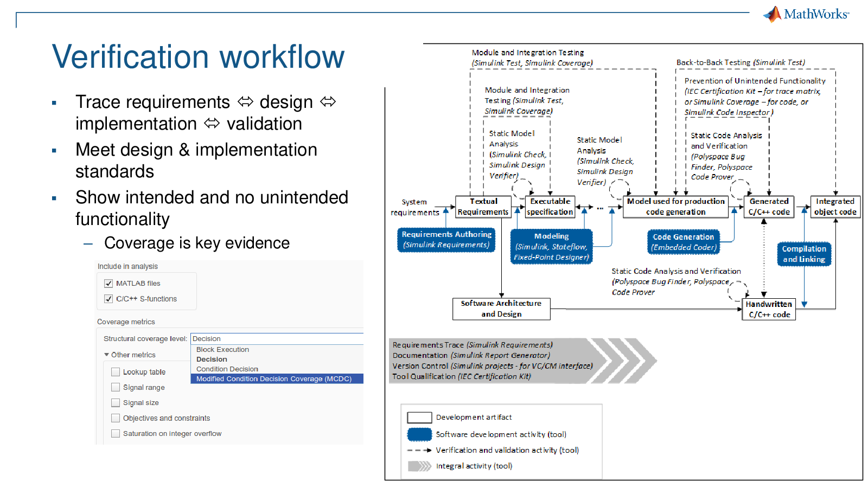This screenshot has height=488, width=868.
Task: Click the Executable specification artifact box
Action: pos(550,207)
